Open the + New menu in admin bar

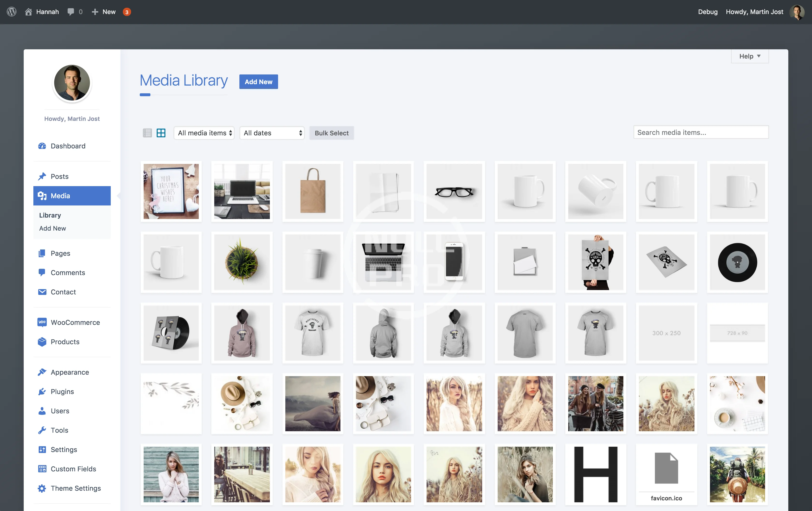coord(104,12)
